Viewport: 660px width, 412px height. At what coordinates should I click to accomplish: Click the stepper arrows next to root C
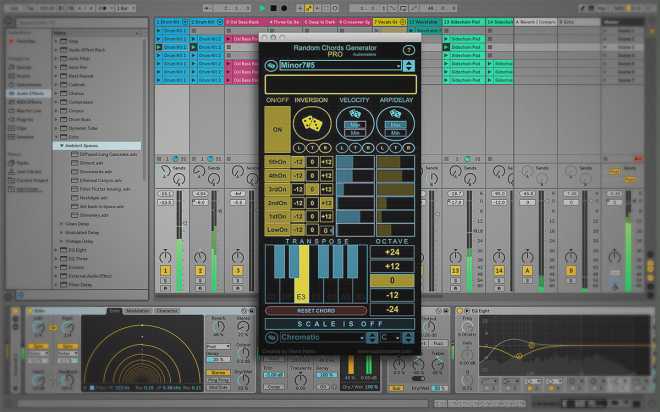point(408,337)
